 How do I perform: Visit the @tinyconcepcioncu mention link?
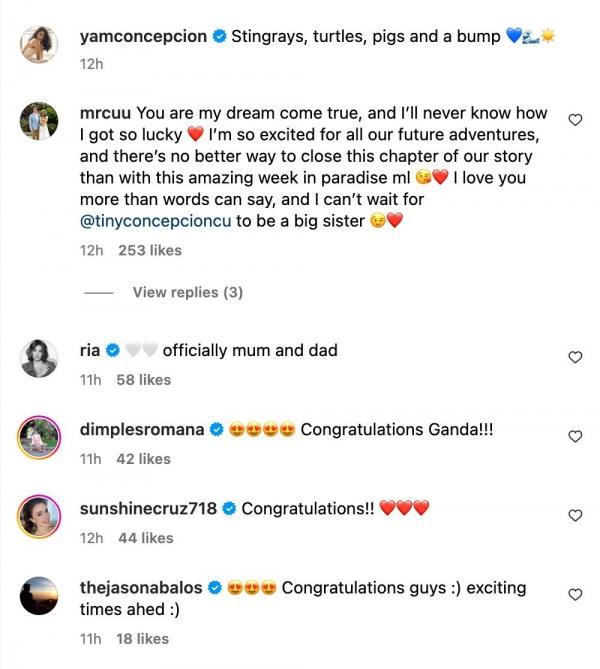tap(155, 221)
